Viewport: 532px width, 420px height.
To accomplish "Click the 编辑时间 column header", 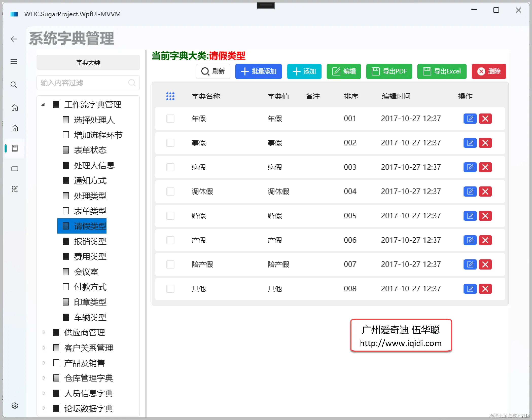I will click(x=396, y=96).
